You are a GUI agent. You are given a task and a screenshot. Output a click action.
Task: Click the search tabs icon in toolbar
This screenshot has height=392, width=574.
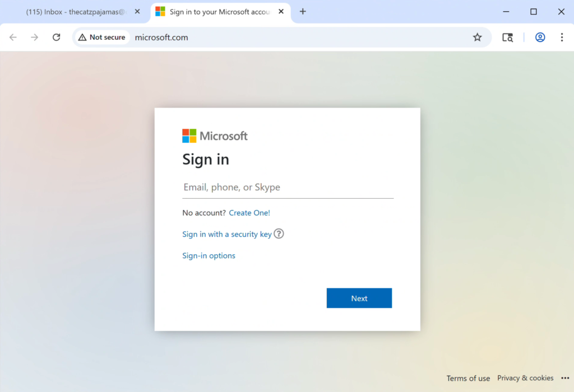click(507, 38)
